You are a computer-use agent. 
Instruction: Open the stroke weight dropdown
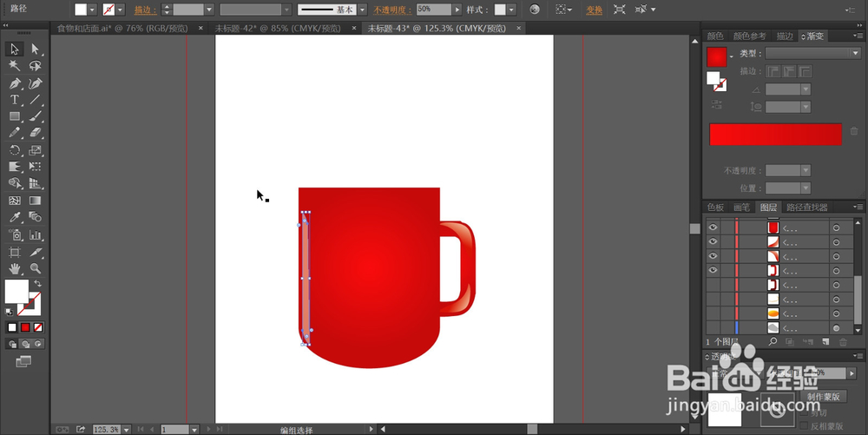pyautogui.click(x=209, y=10)
